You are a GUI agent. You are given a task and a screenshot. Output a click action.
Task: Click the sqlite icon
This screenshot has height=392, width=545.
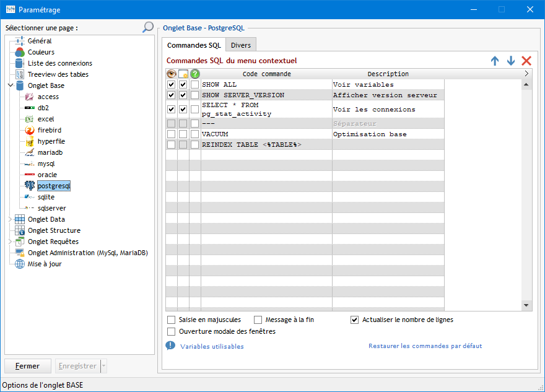tap(30, 197)
